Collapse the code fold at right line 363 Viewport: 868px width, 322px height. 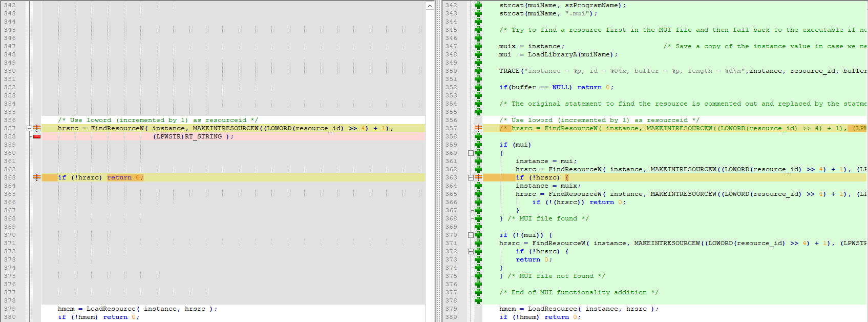click(471, 177)
